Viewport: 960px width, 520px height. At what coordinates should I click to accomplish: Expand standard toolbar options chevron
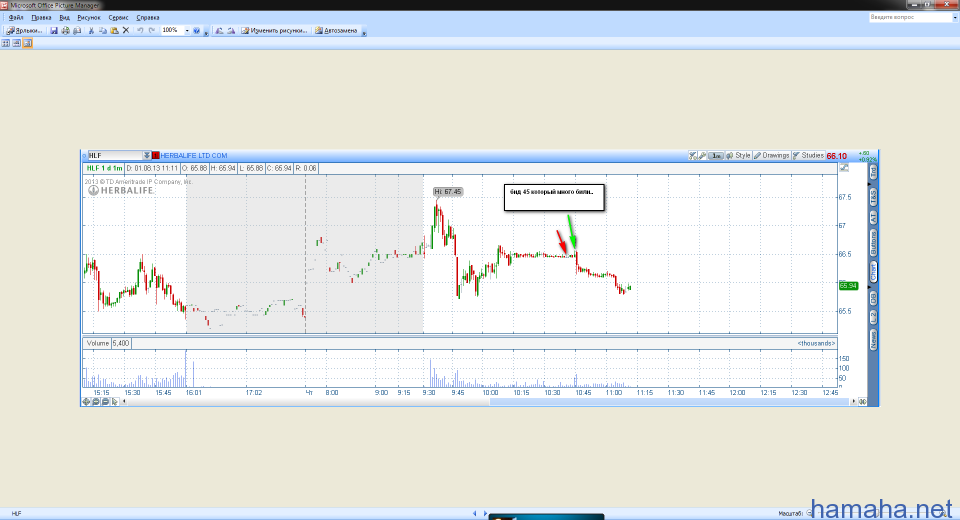(x=206, y=32)
